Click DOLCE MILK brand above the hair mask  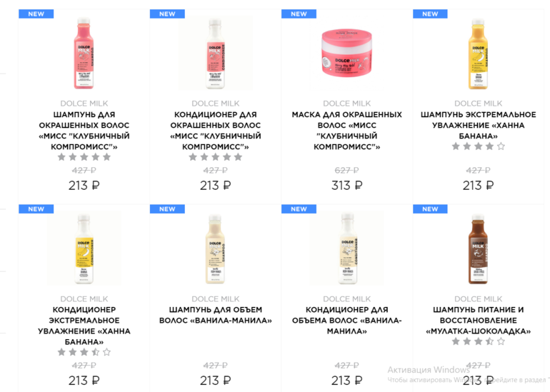tap(347, 104)
